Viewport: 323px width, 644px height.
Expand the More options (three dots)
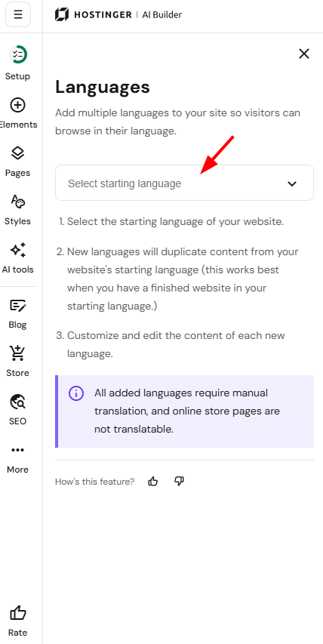[17, 450]
